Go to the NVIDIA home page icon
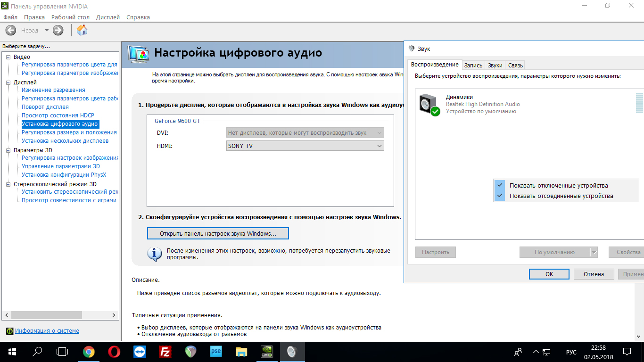Image resolution: width=644 pixels, height=362 pixels. [82, 30]
